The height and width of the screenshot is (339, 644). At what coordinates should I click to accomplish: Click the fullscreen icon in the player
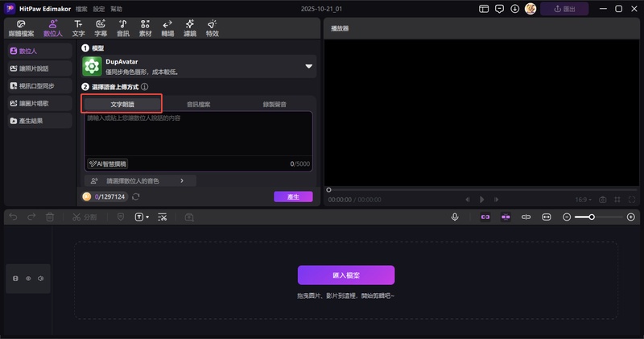pos(630,199)
